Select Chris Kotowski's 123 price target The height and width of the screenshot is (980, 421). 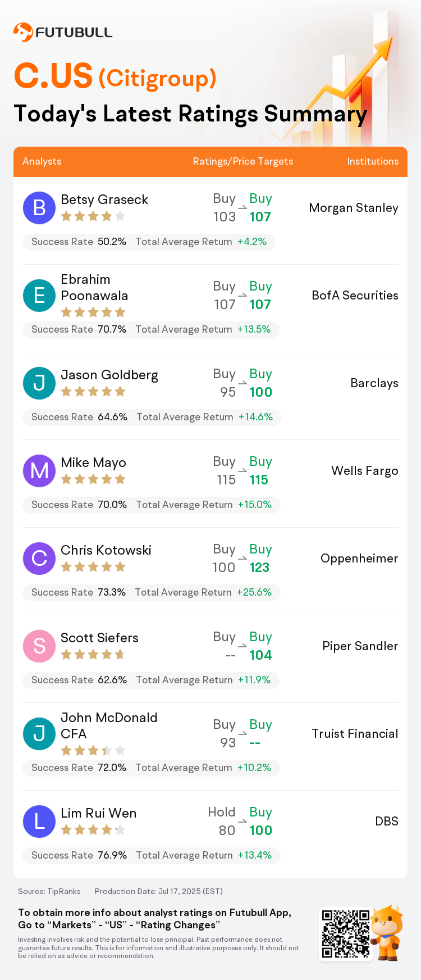click(260, 568)
